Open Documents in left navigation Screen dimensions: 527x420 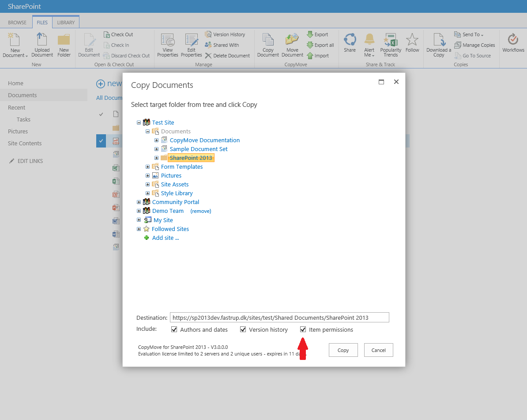click(x=22, y=95)
